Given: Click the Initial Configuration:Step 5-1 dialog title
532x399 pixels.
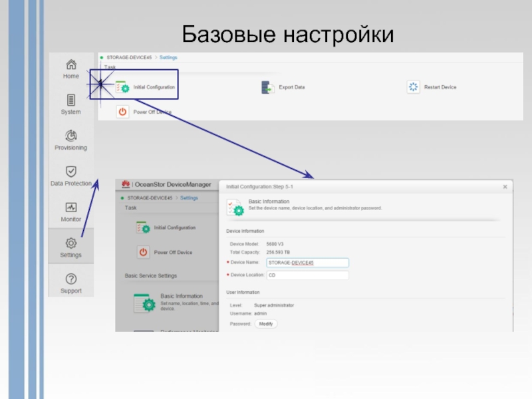Looking at the screenshot, I should click(259, 187).
